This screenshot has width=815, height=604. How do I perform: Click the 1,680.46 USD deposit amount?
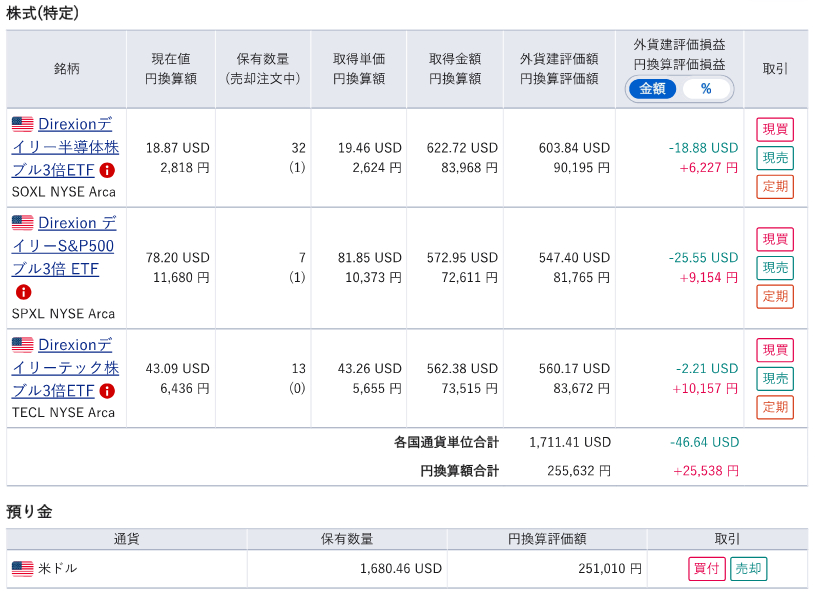(401, 569)
